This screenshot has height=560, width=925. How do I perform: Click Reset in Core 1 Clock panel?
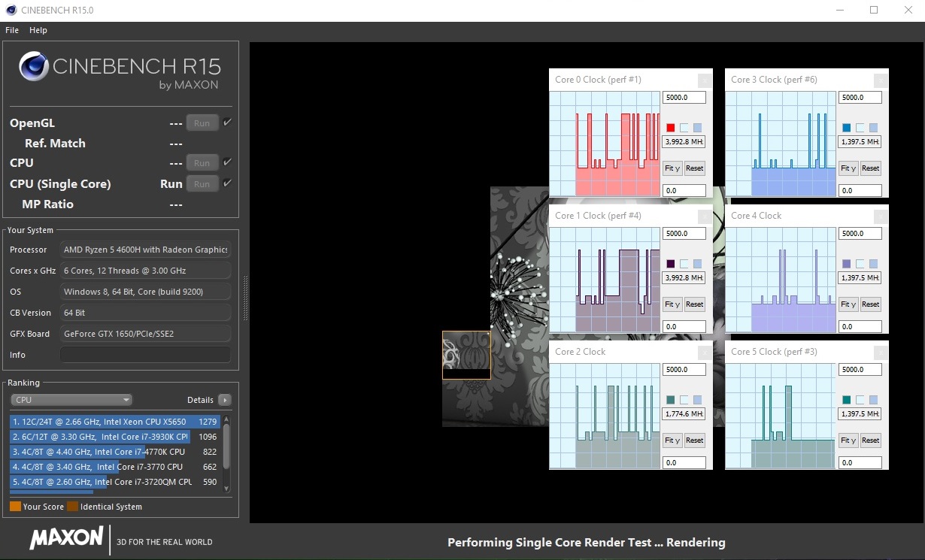coord(694,304)
